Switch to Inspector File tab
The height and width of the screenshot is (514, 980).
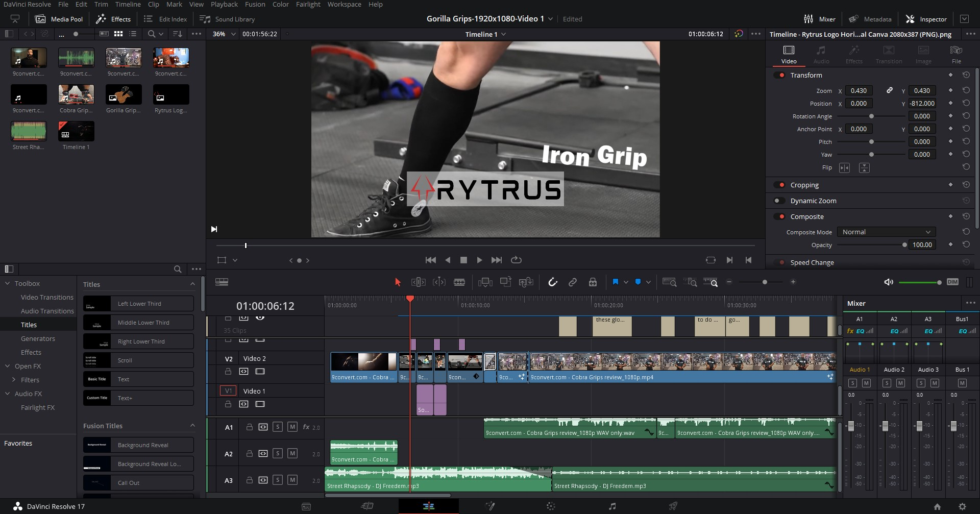click(956, 55)
